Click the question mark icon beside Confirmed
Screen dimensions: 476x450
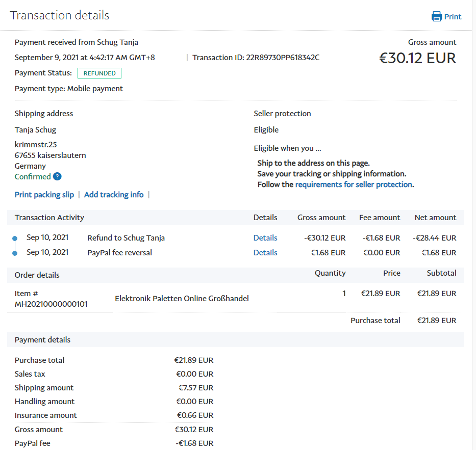tap(57, 177)
